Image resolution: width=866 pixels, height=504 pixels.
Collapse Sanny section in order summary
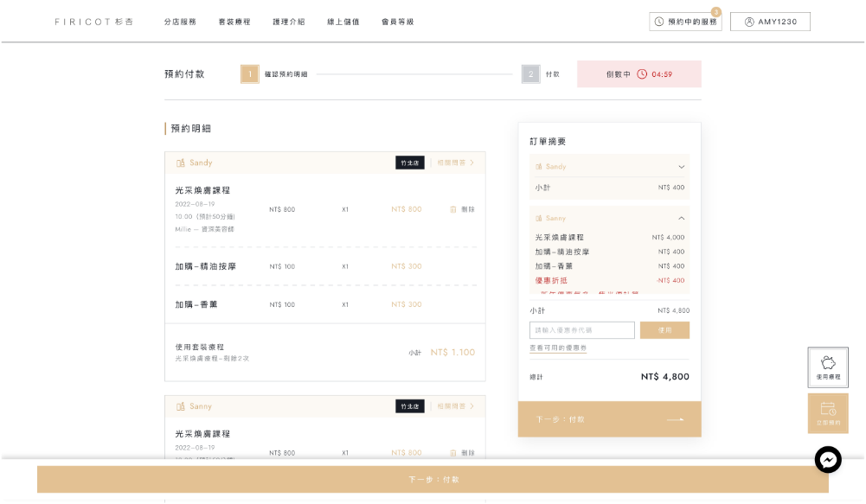click(682, 218)
